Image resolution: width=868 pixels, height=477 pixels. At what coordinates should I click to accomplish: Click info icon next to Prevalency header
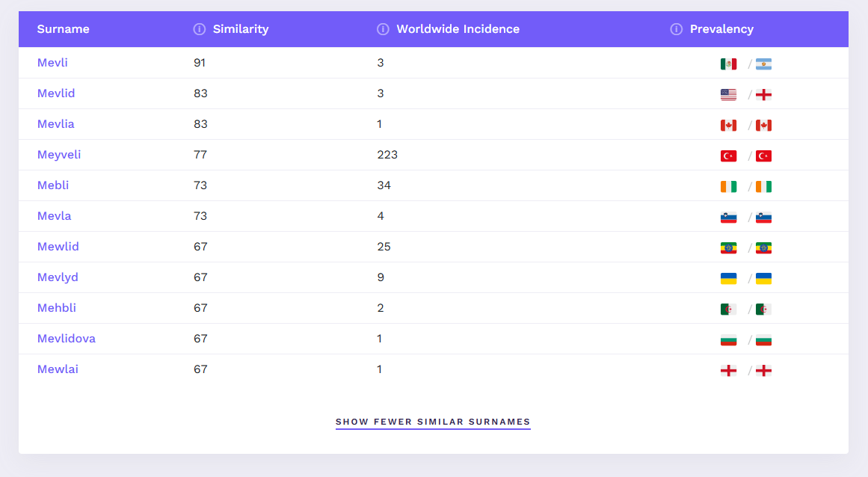coord(676,29)
